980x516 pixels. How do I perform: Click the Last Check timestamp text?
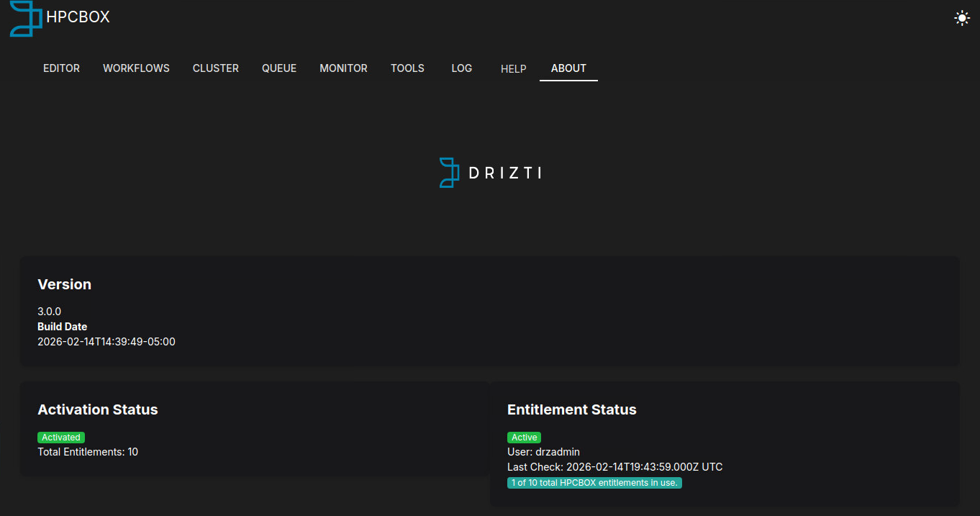pos(615,467)
